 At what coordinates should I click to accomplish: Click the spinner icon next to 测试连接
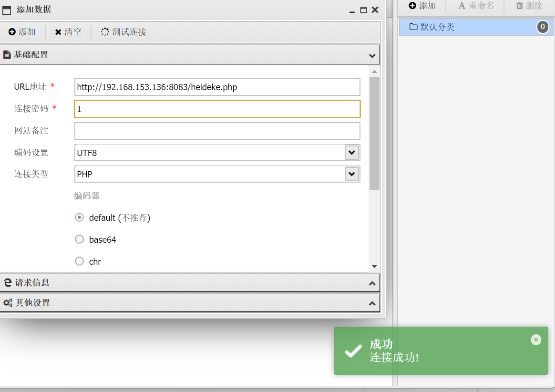(x=105, y=32)
